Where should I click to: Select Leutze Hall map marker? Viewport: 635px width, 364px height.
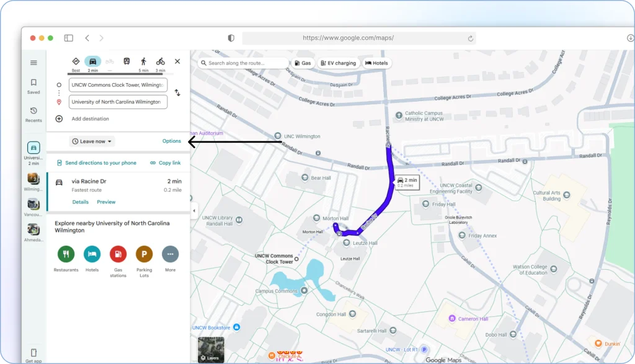[x=346, y=242]
